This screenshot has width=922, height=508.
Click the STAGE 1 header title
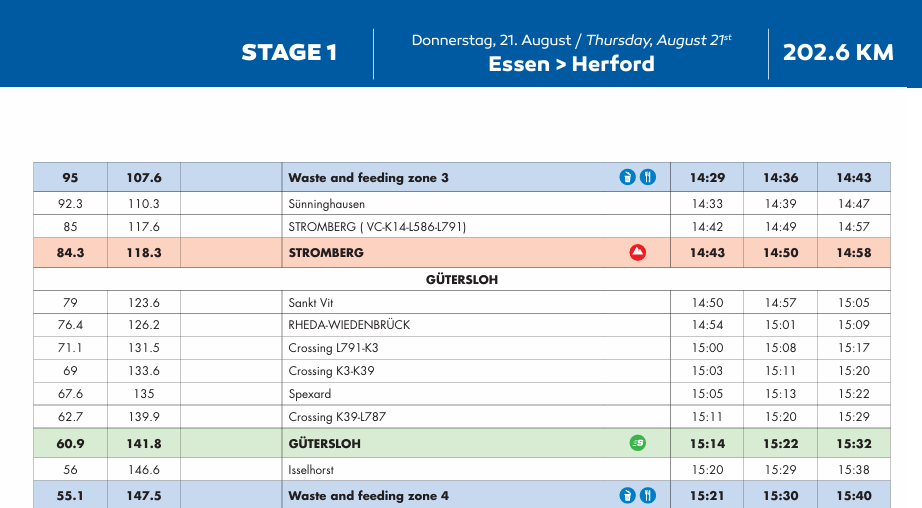click(x=289, y=53)
